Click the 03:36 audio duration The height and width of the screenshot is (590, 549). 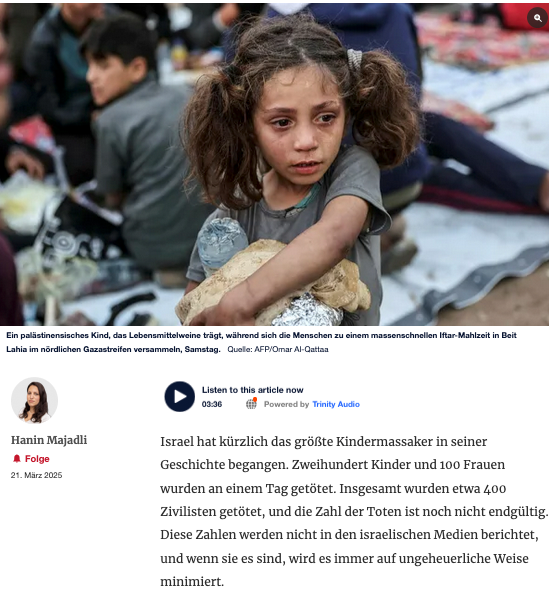212,404
